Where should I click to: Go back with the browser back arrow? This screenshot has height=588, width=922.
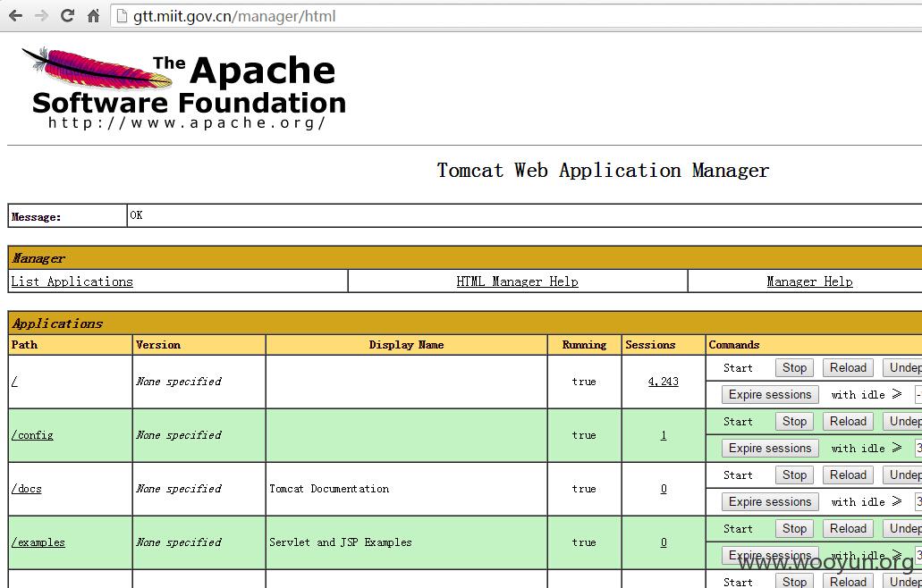(x=16, y=16)
